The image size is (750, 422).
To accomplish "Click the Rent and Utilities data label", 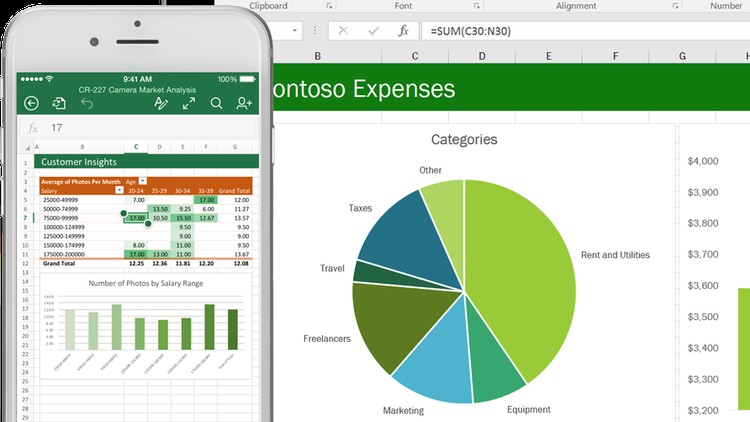I will coord(615,255).
